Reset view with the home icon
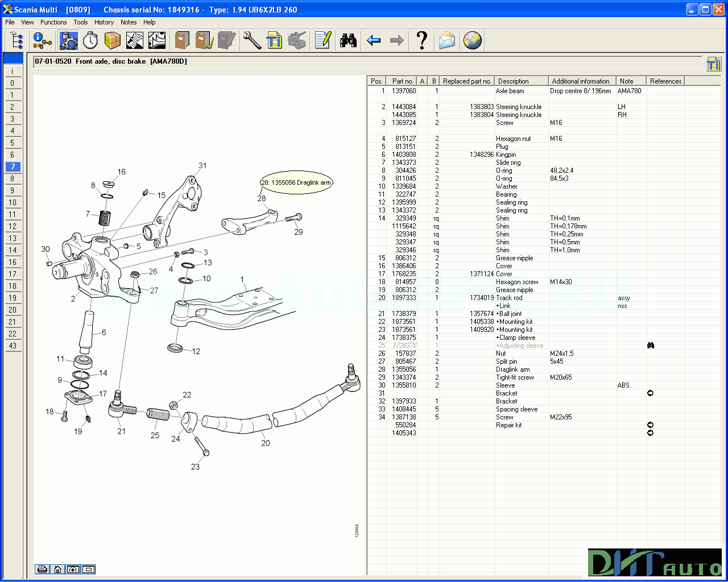This screenshot has height=582, width=728. [x=57, y=569]
